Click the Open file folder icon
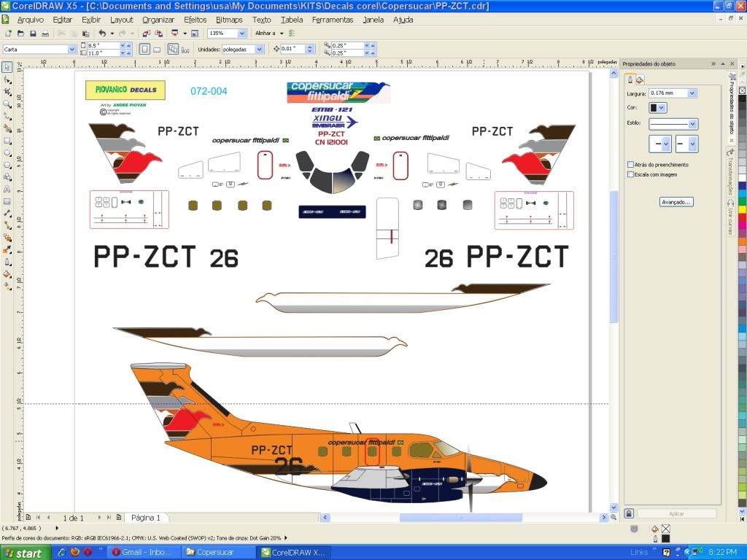Viewport: 747px width, 560px height. (20, 34)
